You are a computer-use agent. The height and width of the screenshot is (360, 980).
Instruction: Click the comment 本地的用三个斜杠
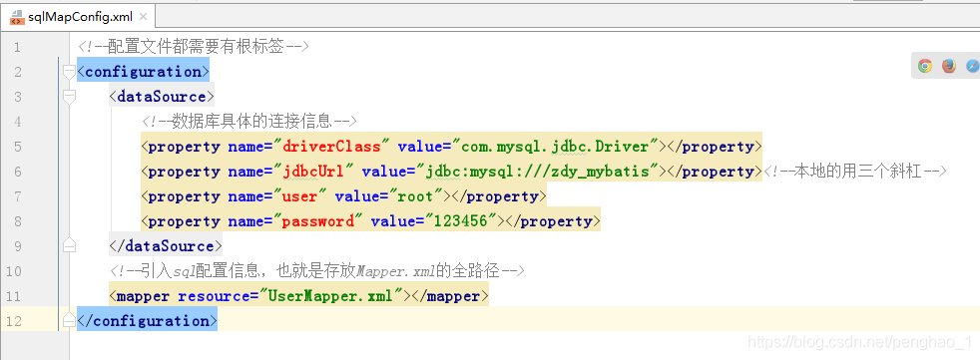[855, 172]
